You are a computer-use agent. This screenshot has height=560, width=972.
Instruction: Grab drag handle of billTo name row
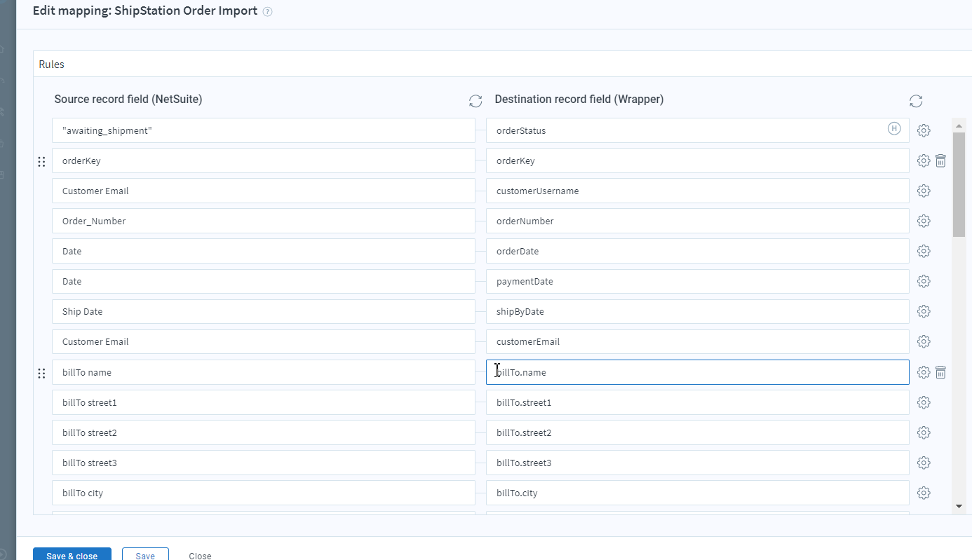click(x=41, y=374)
